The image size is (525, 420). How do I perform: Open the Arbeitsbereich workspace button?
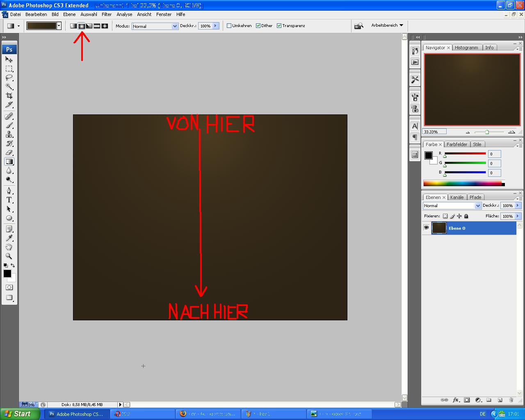point(387,25)
